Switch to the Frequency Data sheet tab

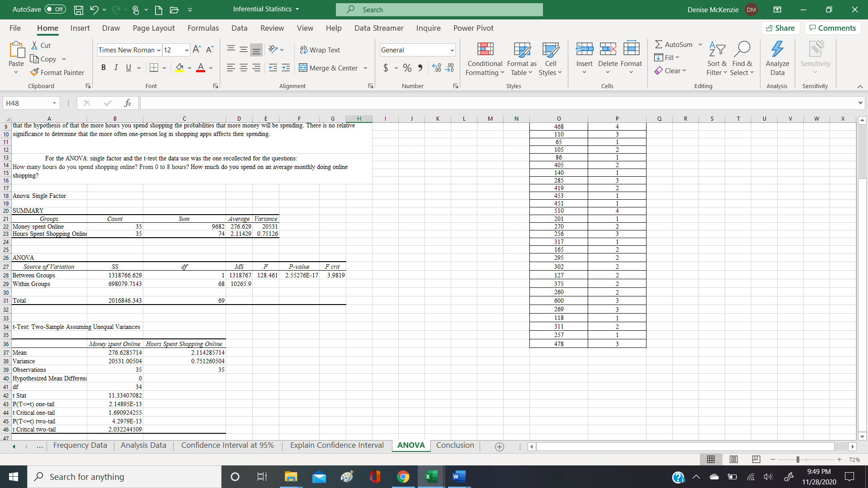pos(80,445)
